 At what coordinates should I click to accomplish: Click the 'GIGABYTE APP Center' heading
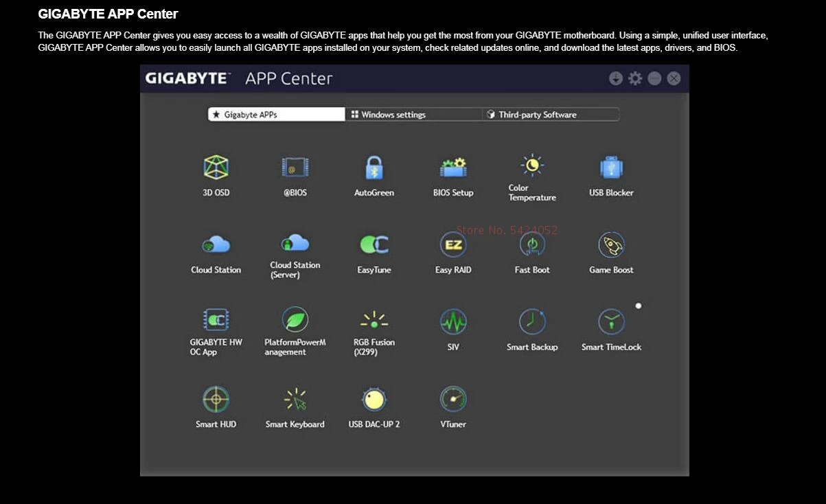click(x=108, y=14)
